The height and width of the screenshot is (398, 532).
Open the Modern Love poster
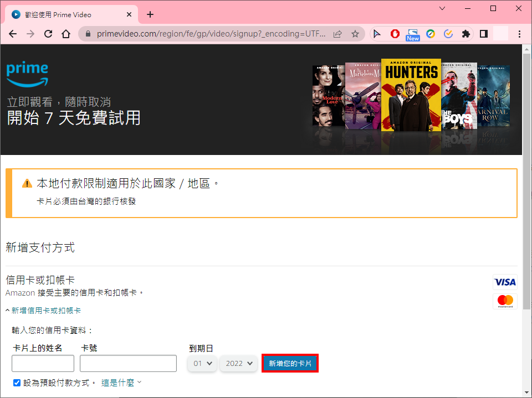tap(328, 96)
